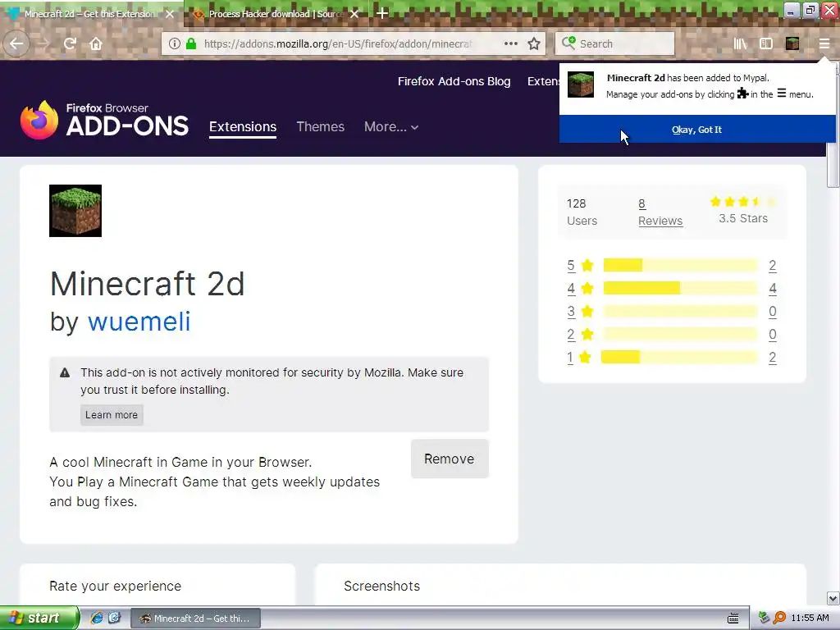
Task: Close the Minecraft 2d tab
Action: pos(170,14)
